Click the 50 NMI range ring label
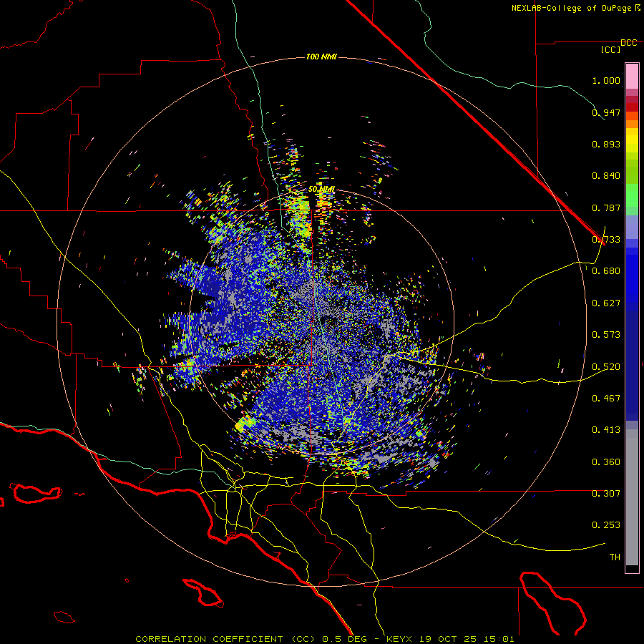This screenshot has height=644, width=644. (321, 190)
